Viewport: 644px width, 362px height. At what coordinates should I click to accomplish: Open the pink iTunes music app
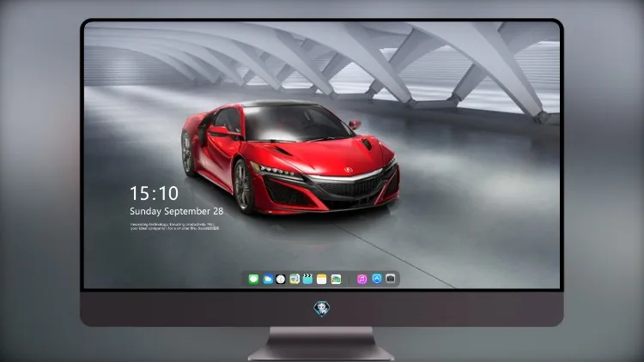pos(361,279)
